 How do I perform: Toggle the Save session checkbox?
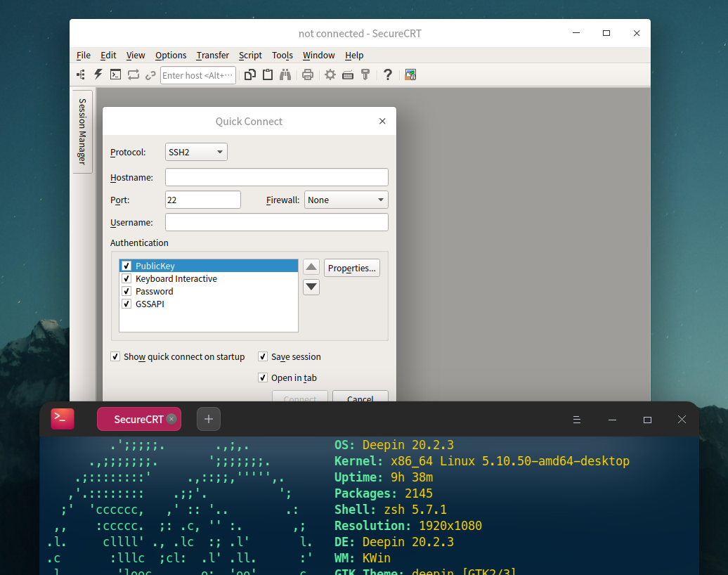pyautogui.click(x=263, y=357)
